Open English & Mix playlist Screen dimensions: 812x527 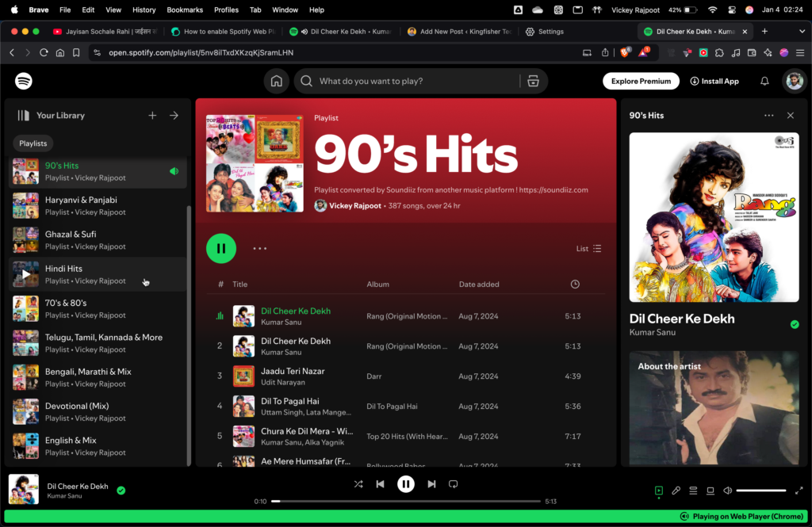[98, 446]
